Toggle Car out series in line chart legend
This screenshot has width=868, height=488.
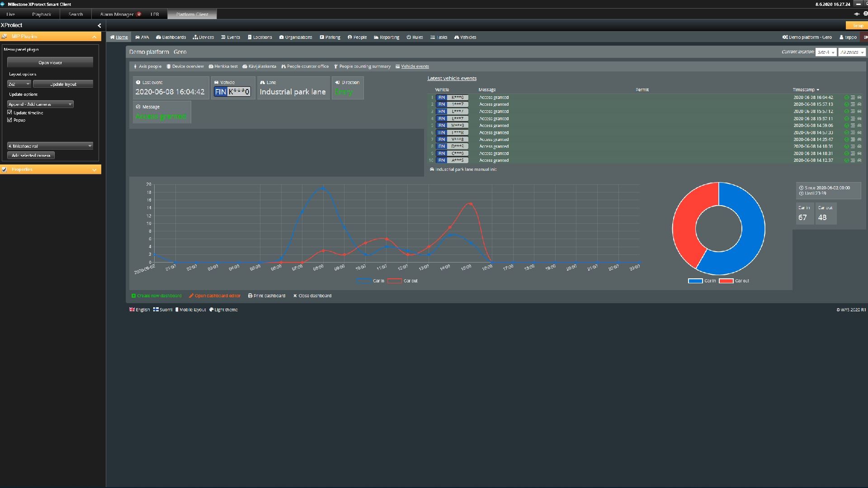[x=402, y=281]
